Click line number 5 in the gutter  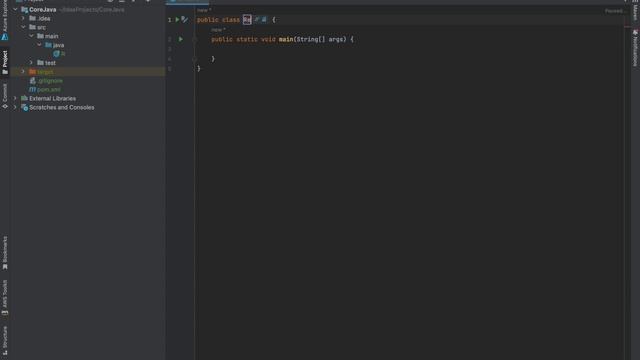click(169, 69)
